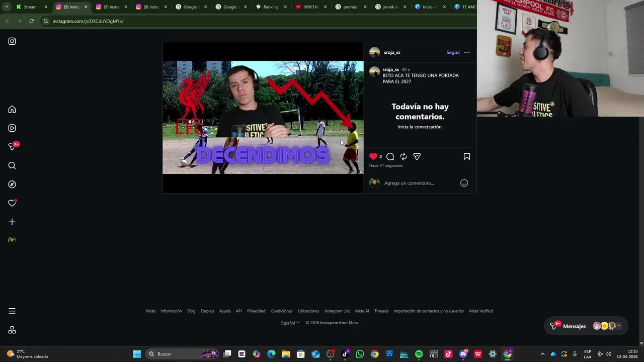Open the weather widget showing 21°C

pos(28,354)
